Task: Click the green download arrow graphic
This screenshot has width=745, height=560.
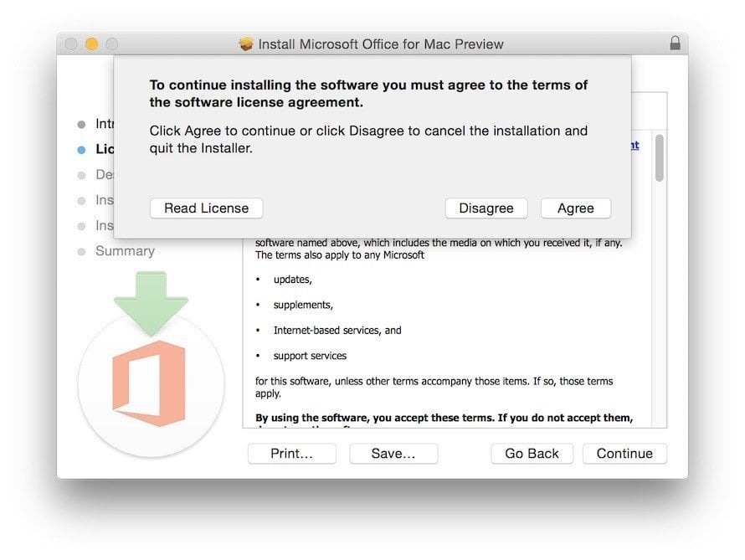Action: (151, 304)
